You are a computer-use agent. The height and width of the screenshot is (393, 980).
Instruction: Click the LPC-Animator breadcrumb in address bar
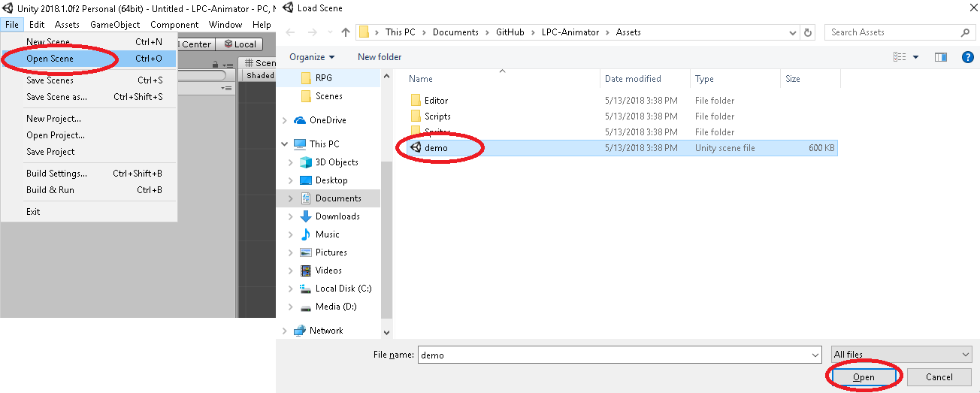[569, 32]
